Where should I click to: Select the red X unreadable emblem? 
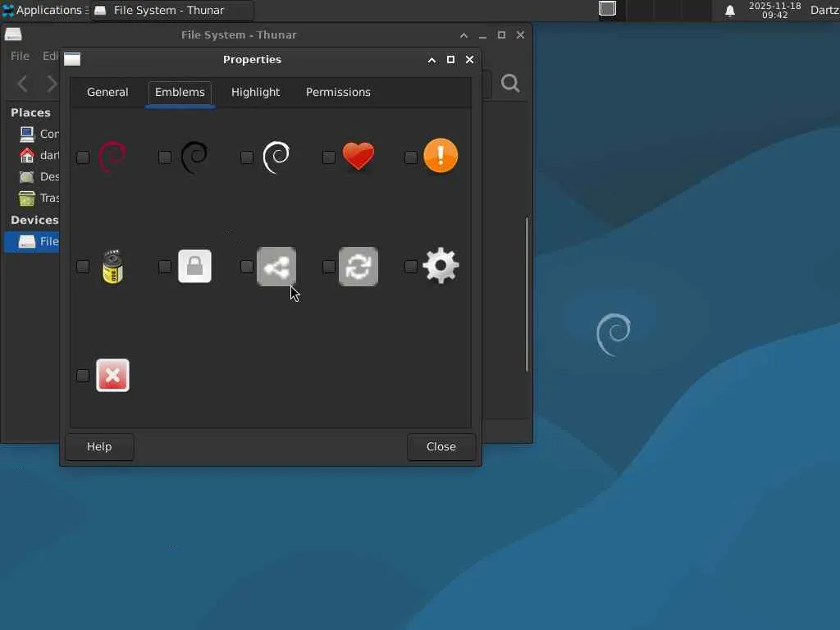click(112, 376)
